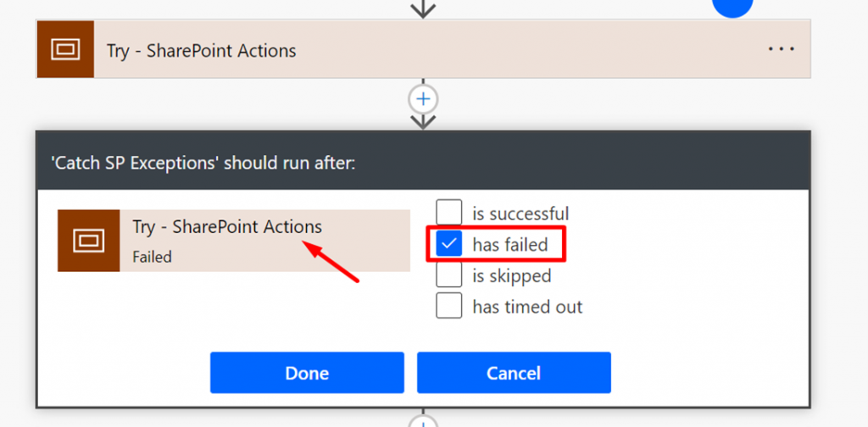The height and width of the screenshot is (427, 868).
Task: Click the 'is successful' text label
Action: tap(520, 214)
